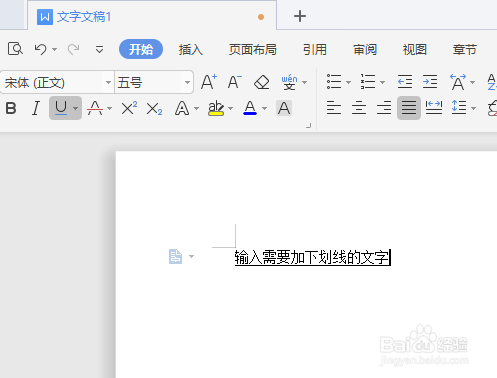The width and height of the screenshot is (497, 378).
Task: Open the strikethrough options dropdown arrow
Action: click(x=110, y=108)
